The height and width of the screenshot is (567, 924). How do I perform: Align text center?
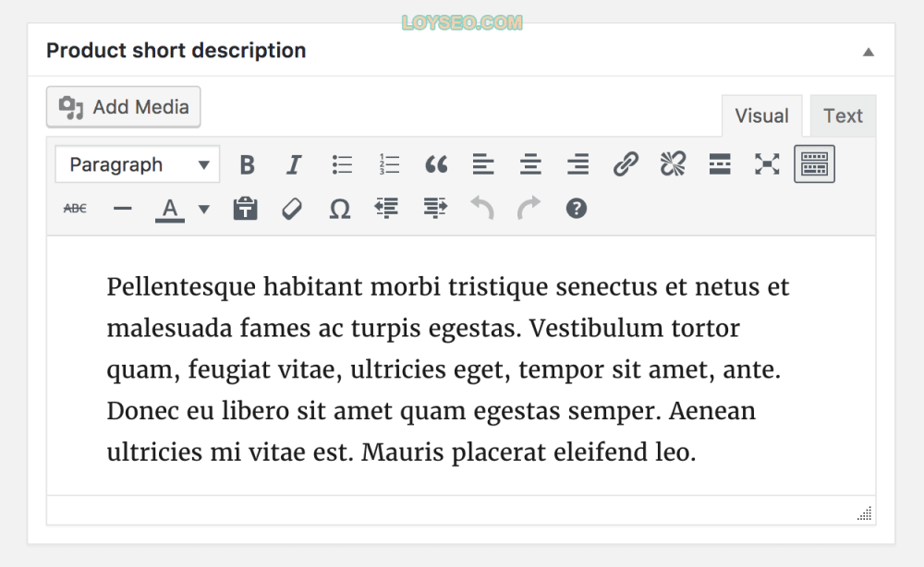pos(530,164)
